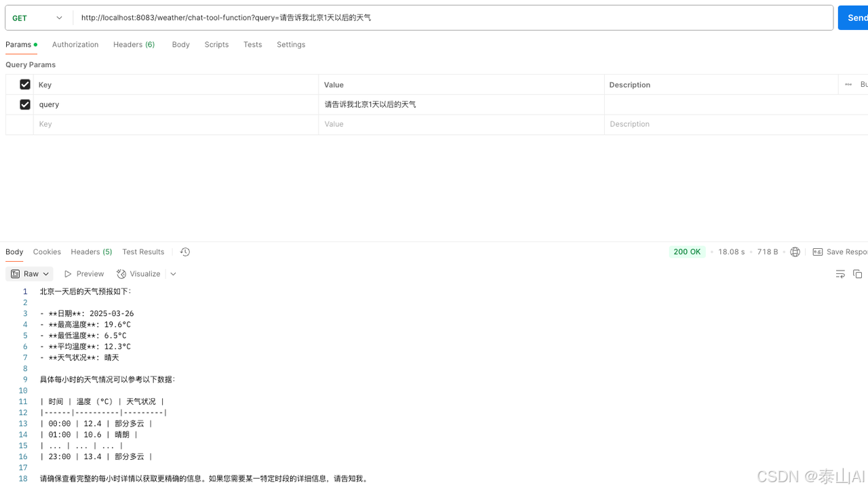Click response line 天气状况 晴天

(x=79, y=357)
